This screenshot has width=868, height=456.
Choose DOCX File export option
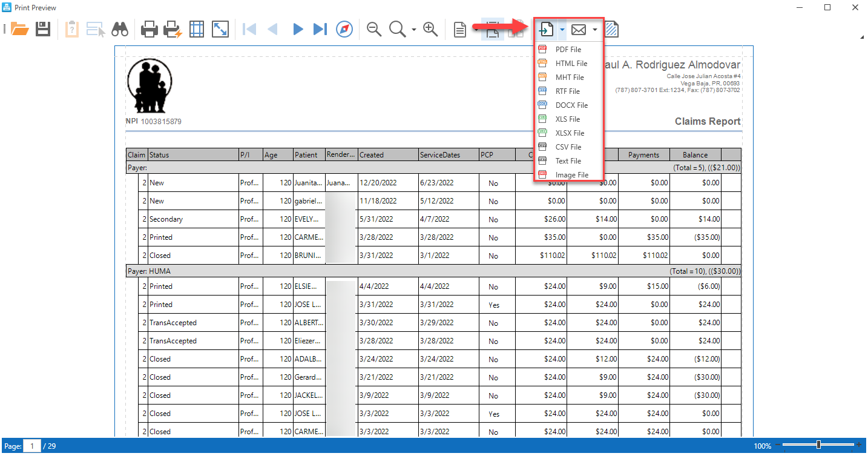click(x=568, y=105)
